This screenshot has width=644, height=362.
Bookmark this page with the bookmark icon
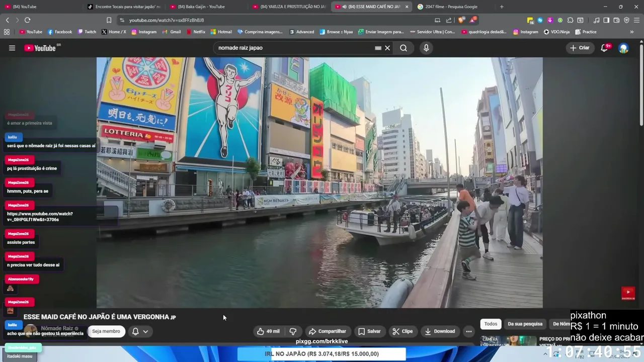tap(109, 20)
